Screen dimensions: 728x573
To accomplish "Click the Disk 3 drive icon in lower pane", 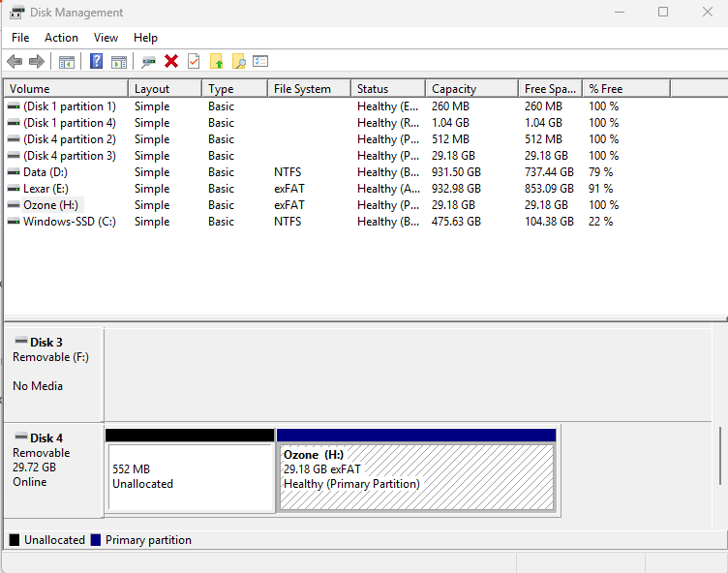I will pos(21,341).
